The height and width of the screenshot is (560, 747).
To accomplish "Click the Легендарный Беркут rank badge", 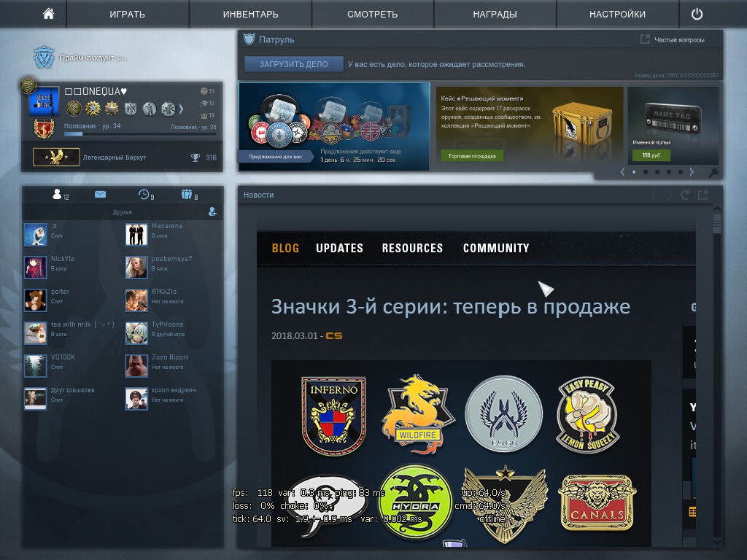I will [56, 157].
